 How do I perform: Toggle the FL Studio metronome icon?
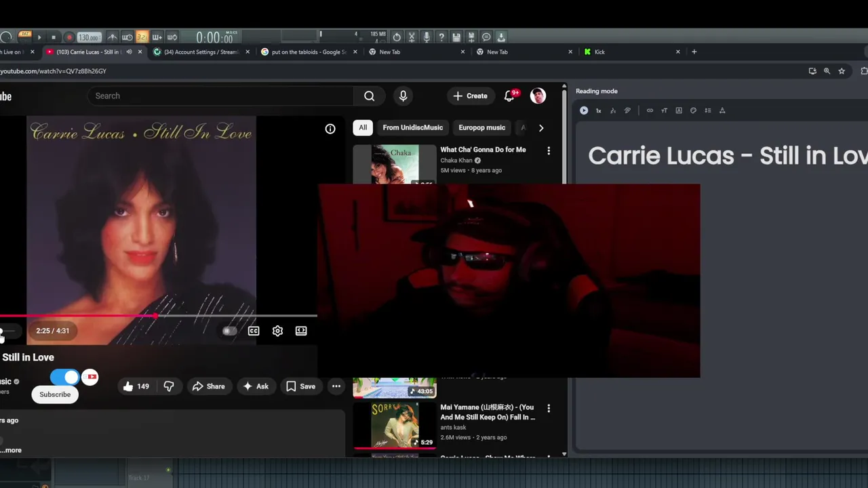coord(113,37)
